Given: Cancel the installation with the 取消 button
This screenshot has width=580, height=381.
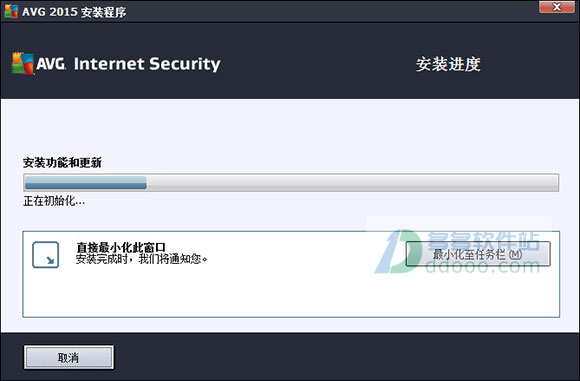Looking at the screenshot, I should (x=69, y=357).
